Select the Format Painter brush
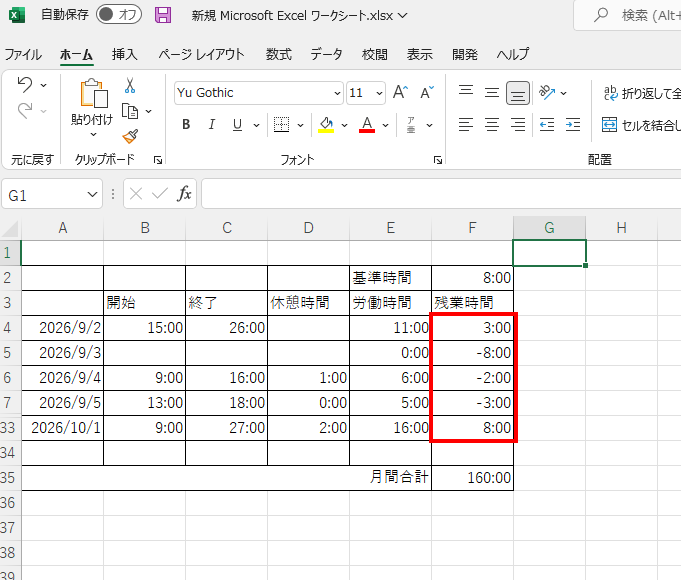The width and height of the screenshot is (681, 580). (130, 136)
